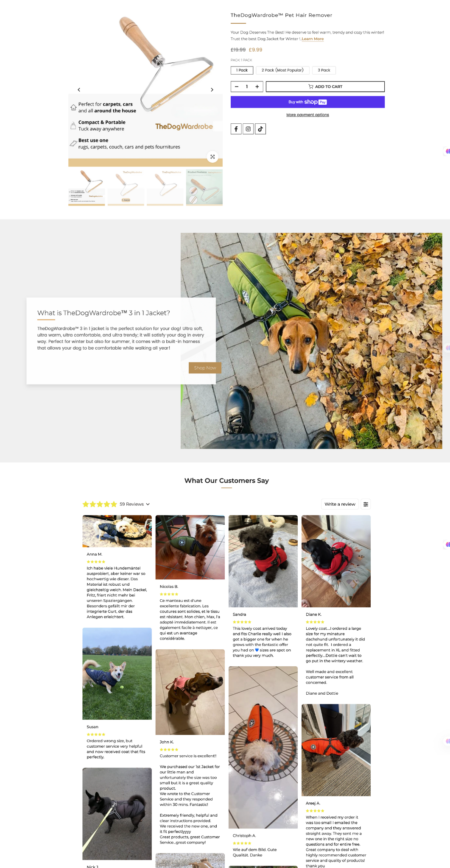Follow the Learn More link

click(x=313, y=39)
